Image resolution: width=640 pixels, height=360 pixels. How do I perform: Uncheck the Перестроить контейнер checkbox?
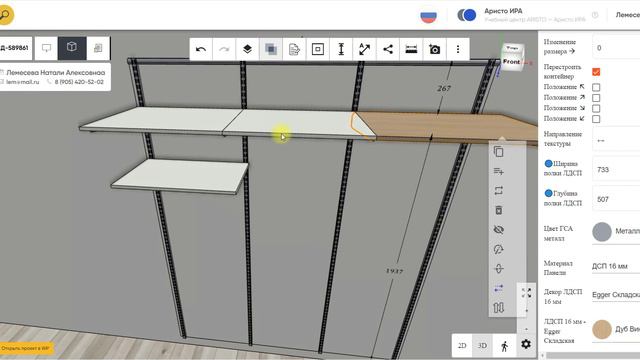click(596, 72)
